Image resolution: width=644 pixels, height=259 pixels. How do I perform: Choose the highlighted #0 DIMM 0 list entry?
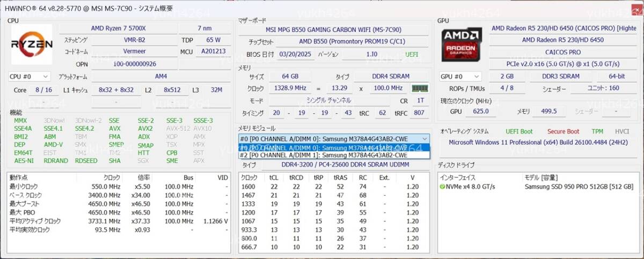point(334,147)
